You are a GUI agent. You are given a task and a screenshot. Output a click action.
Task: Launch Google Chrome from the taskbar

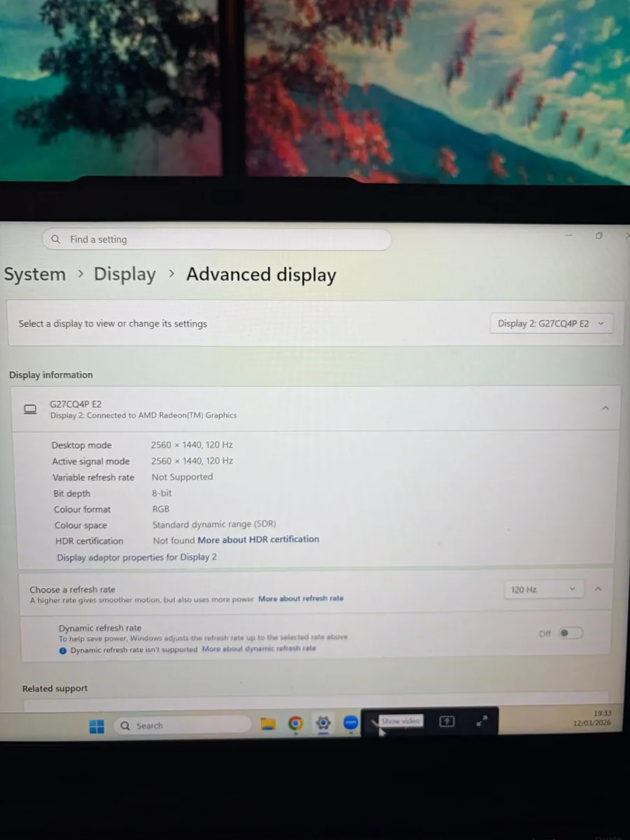[x=295, y=724]
